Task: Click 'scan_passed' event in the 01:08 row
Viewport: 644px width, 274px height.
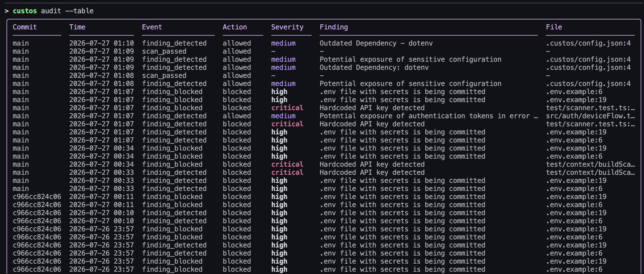Action: point(164,76)
